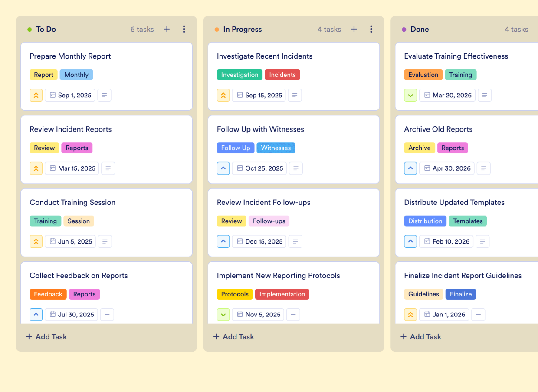The width and height of the screenshot is (538, 392).
Task: Click the calendar icon beside Sep 15, 2025
Action: click(239, 95)
